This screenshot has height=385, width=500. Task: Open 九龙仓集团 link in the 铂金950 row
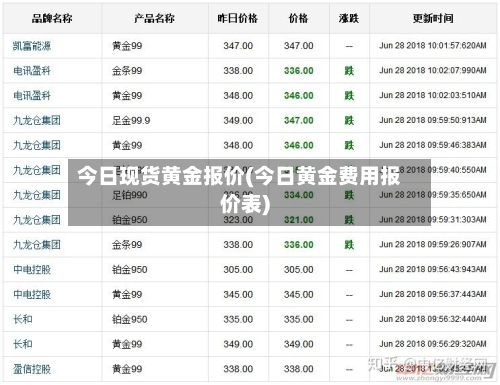tap(37, 220)
